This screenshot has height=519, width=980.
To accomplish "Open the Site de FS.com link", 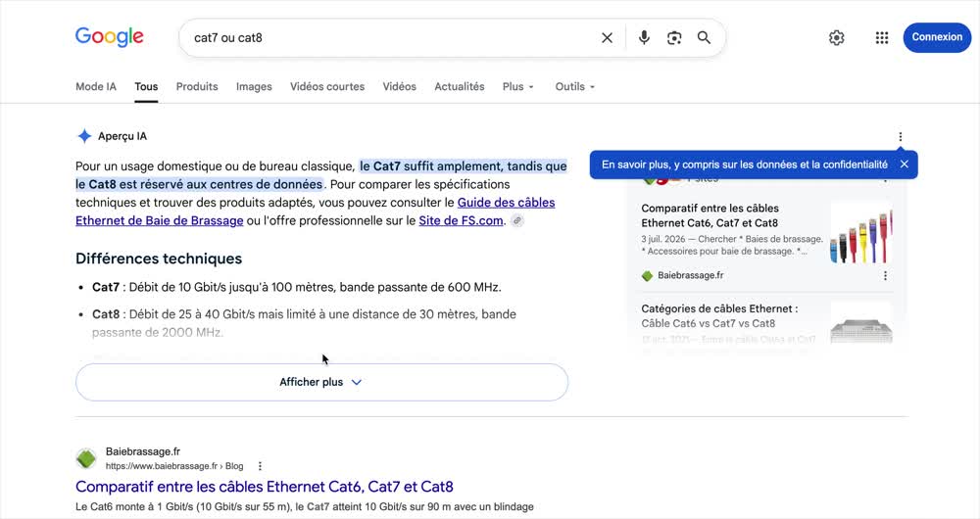I will (x=461, y=220).
